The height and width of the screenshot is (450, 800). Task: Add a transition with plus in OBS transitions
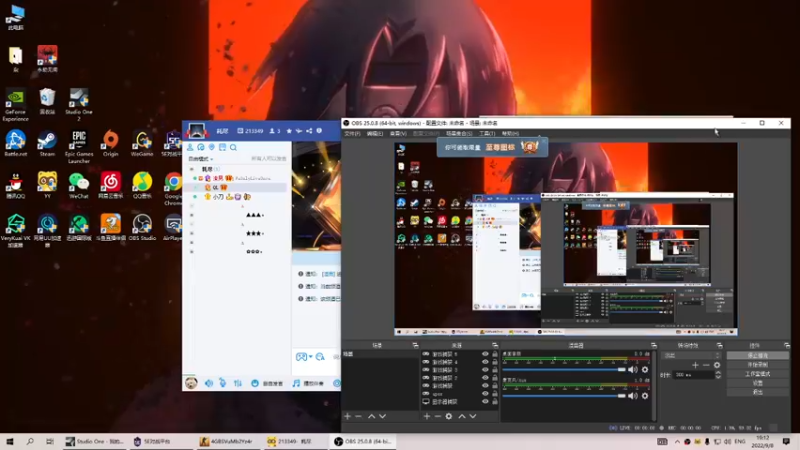(x=695, y=365)
